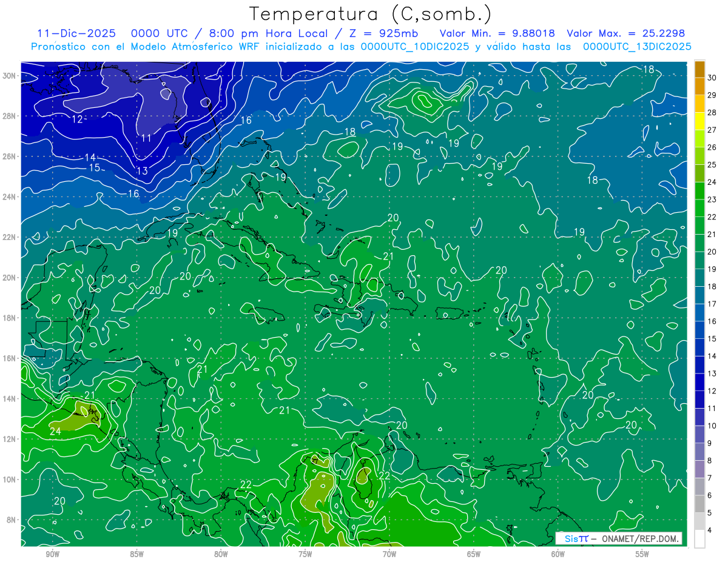Viewport: 728px width, 562px height.
Task: Click the legend scale value 25
Action: [x=712, y=164]
